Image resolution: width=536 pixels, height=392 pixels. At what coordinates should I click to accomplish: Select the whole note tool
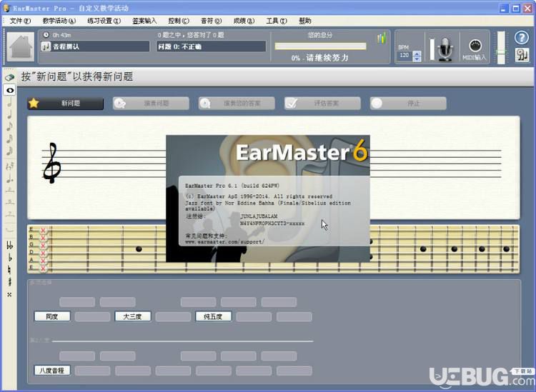coord(10,90)
